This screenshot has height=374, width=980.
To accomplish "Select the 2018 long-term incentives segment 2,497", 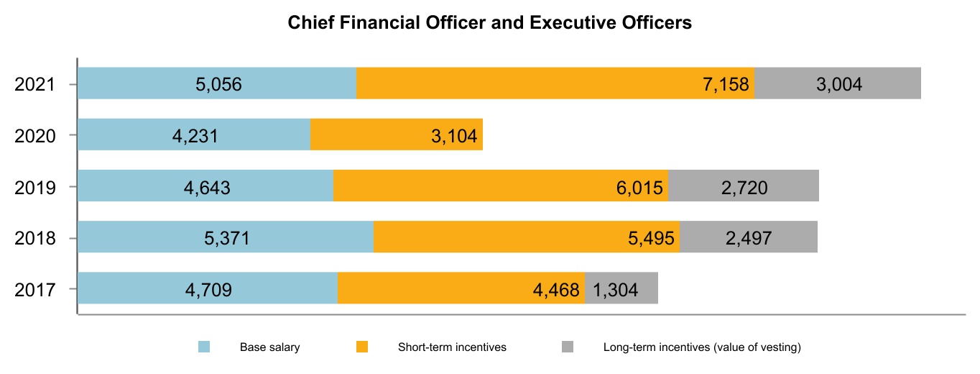I will pos(749,237).
